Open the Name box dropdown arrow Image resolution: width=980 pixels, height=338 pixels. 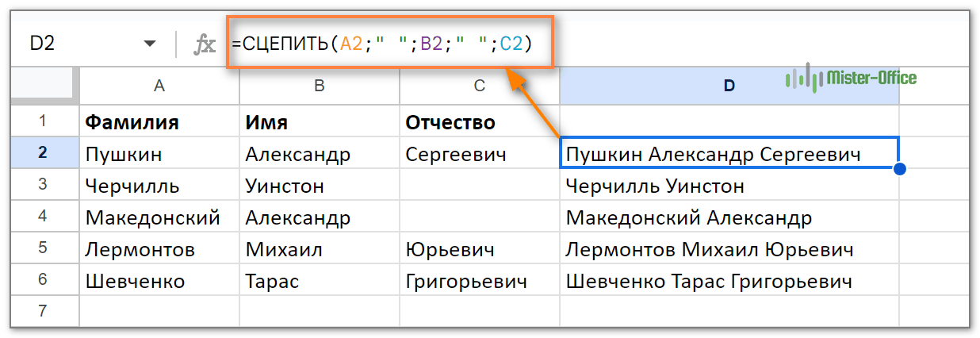[150, 44]
